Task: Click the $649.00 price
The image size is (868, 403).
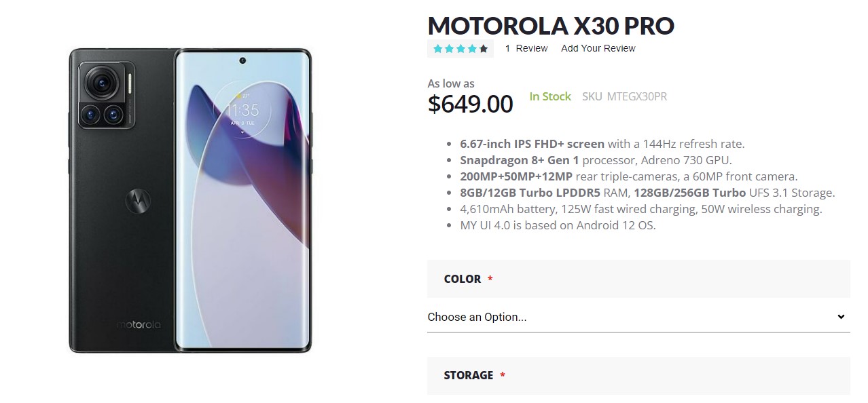Action: point(470,104)
